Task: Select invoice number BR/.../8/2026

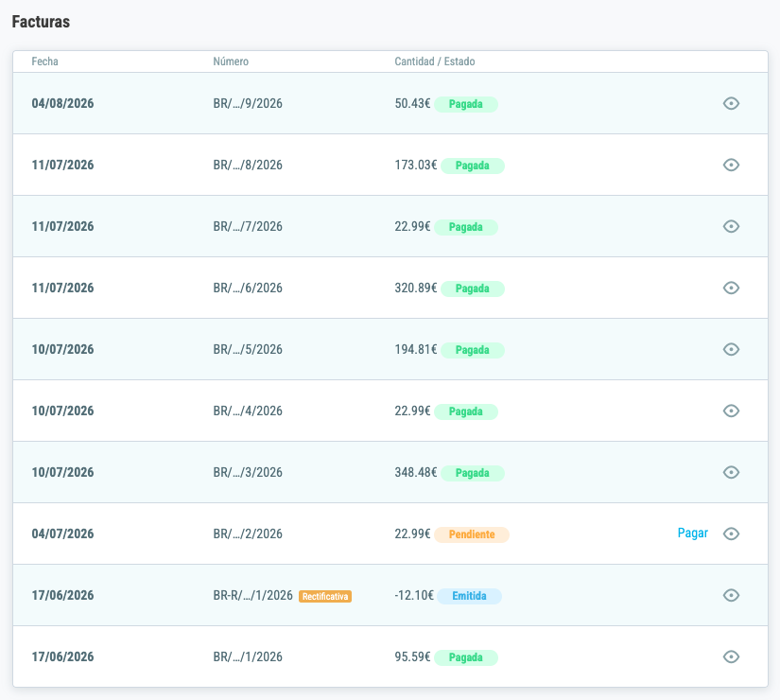Action: [248, 165]
